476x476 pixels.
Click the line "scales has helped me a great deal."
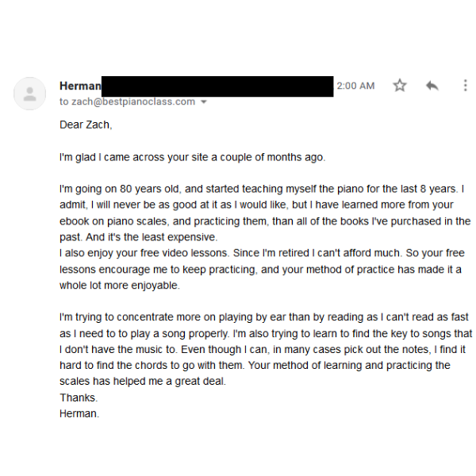coord(143,382)
